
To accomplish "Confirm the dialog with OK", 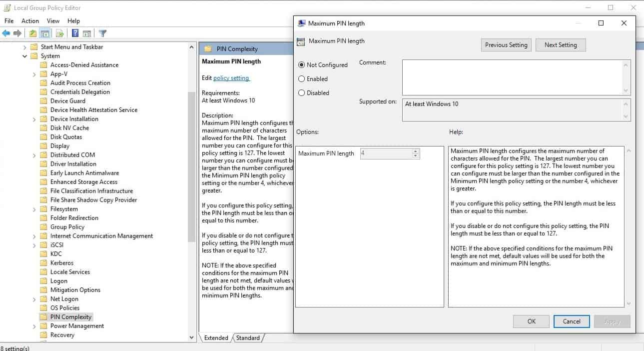I will [531, 321].
